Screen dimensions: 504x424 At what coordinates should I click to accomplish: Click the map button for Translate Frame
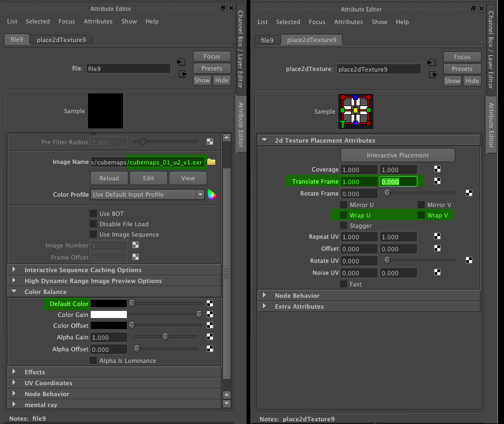pyautogui.click(x=437, y=181)
